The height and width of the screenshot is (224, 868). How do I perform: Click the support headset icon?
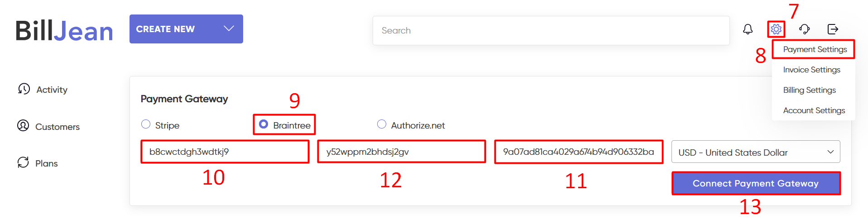[804, 29]
